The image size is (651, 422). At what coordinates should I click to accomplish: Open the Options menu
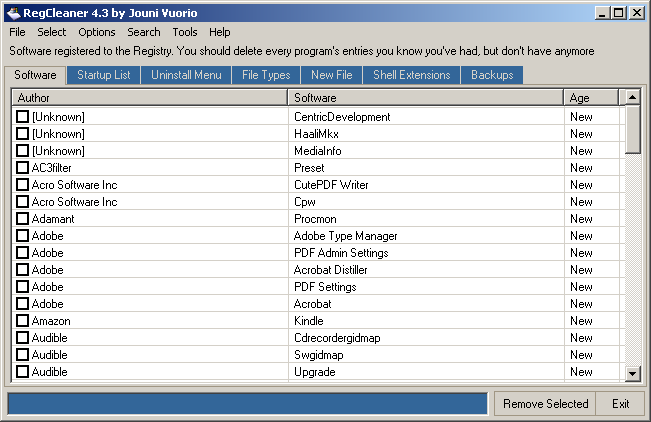coord(97,32)
